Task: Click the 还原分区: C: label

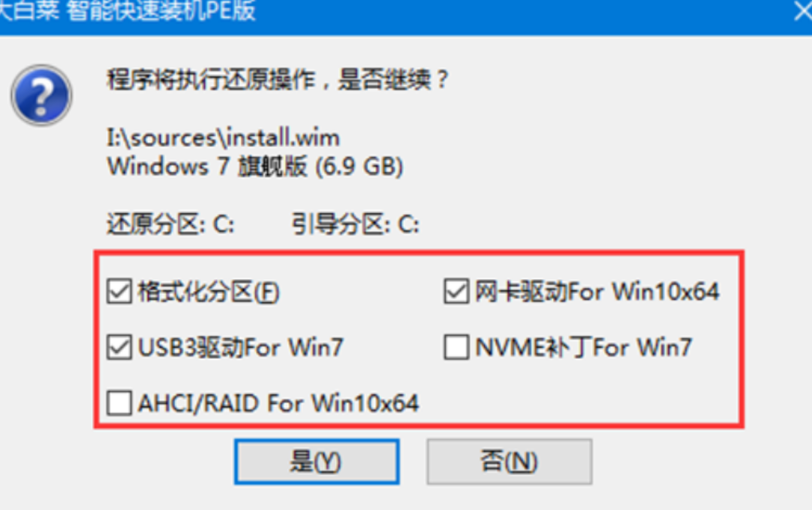Action: [170, 225]
